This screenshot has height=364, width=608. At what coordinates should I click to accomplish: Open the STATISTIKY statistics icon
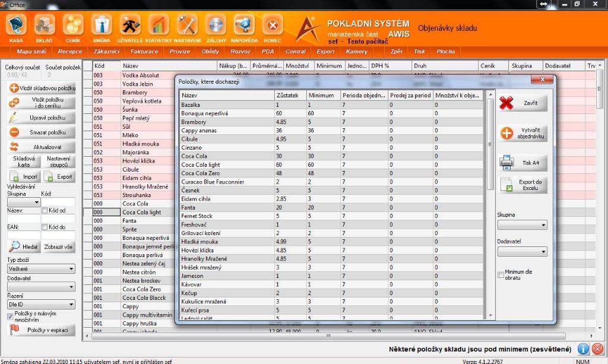click(159, 27)
